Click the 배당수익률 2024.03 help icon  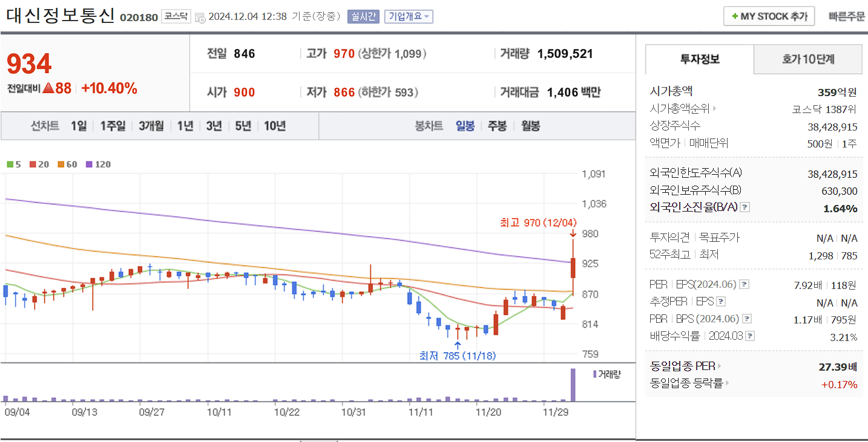pos(749,336)
